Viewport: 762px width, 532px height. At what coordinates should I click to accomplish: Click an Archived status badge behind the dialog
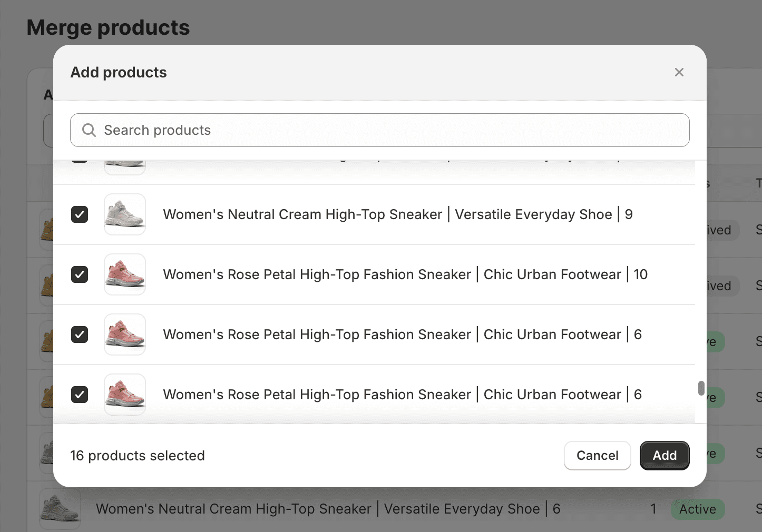coord(721,230)
